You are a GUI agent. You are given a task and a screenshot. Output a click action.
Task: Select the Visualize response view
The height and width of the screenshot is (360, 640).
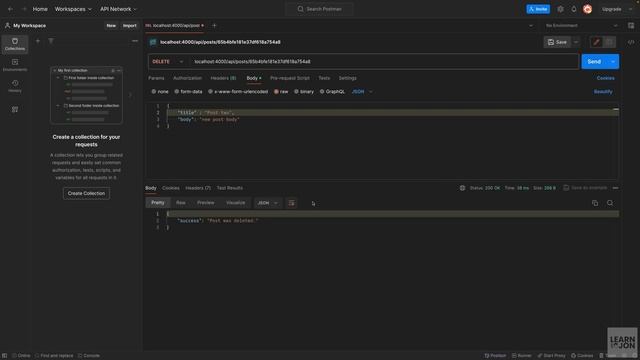tap(236, 203)
